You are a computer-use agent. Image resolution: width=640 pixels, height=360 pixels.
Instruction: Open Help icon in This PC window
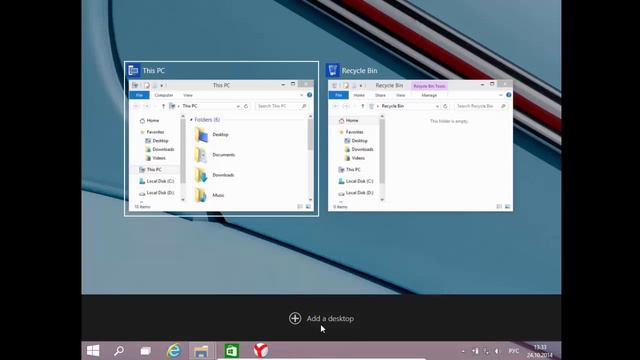[309, 95]
